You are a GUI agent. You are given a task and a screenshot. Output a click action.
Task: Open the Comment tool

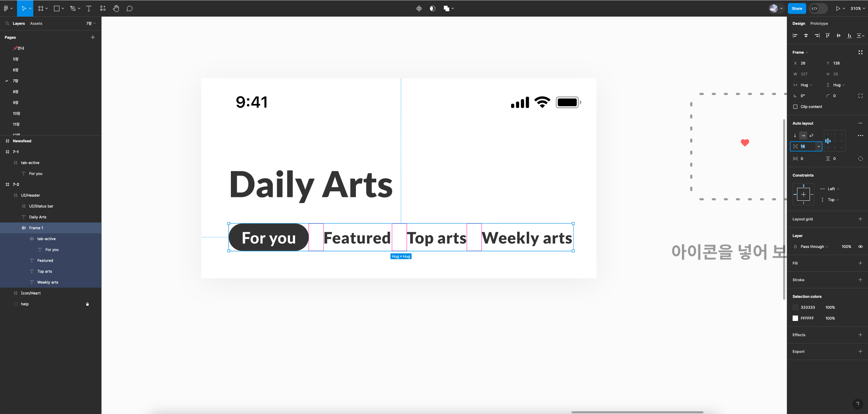129,8
